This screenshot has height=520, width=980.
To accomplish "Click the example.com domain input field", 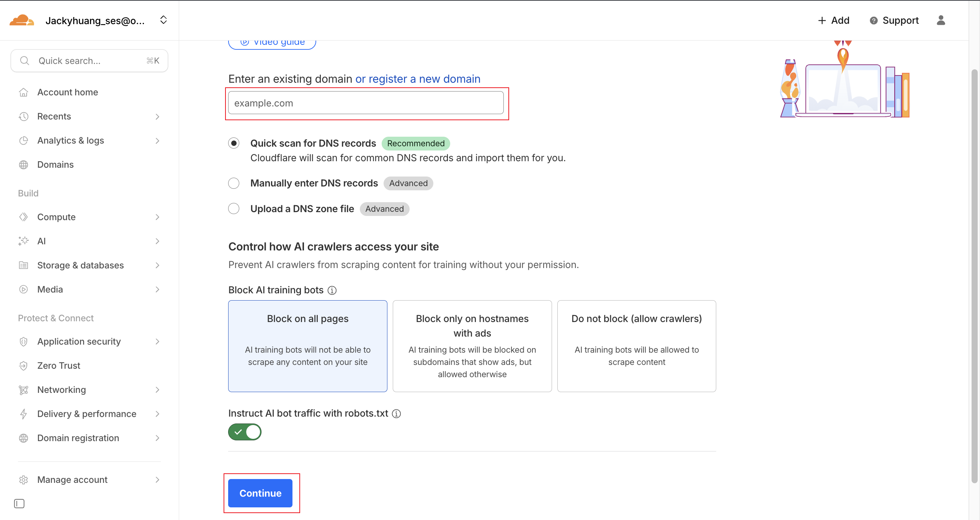I will [366, 103].
